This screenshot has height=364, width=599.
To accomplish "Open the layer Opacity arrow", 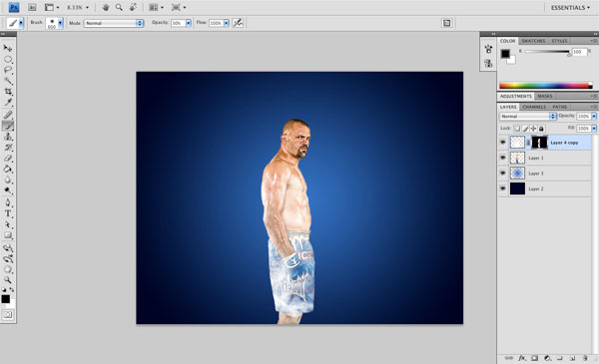I will click(594, 116).
